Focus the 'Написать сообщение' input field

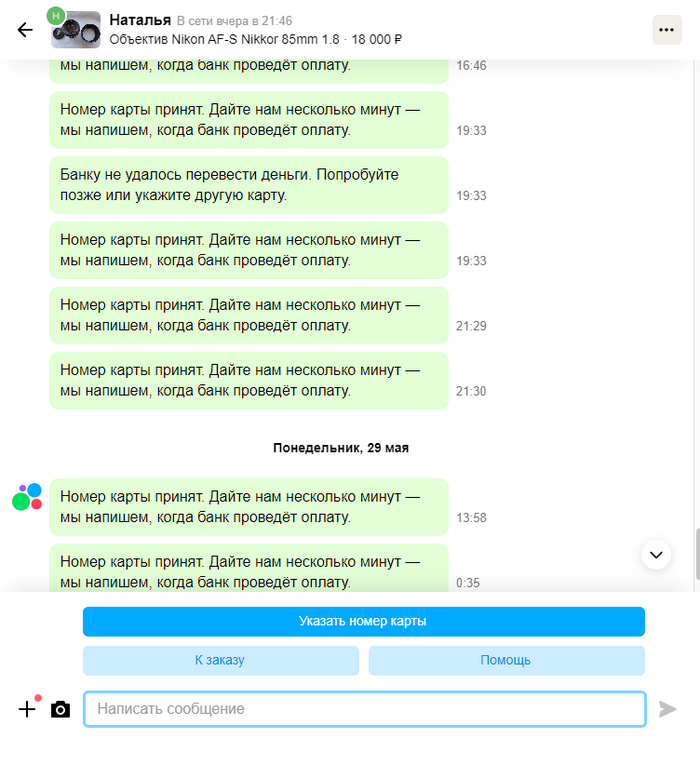pyautogui.click(x=365, y=709)
